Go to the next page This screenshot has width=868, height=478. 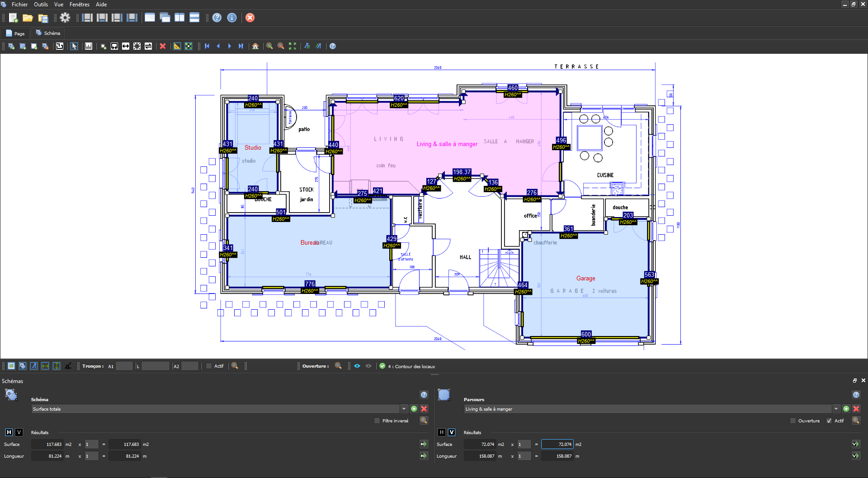click(x=230, y=46)
